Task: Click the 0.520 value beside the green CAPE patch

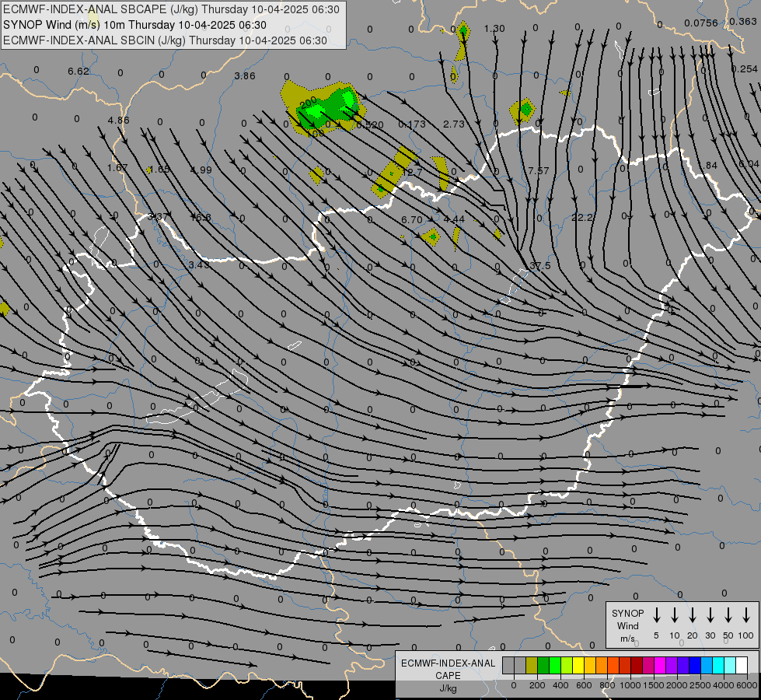Action: pos(370,125)
